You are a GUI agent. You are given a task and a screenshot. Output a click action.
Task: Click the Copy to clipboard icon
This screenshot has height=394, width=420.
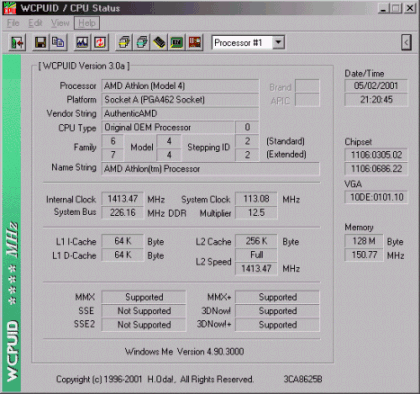pyautogui.click(x=58, y=42)
